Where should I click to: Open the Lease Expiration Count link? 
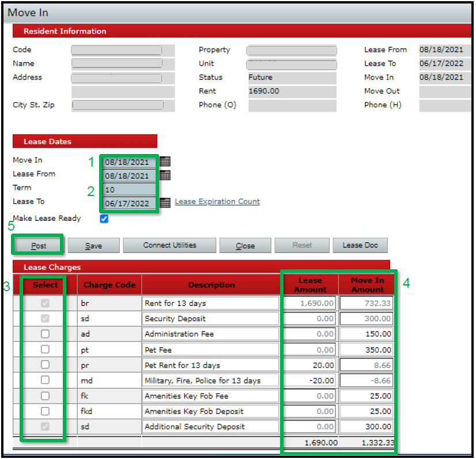point(217,201)
